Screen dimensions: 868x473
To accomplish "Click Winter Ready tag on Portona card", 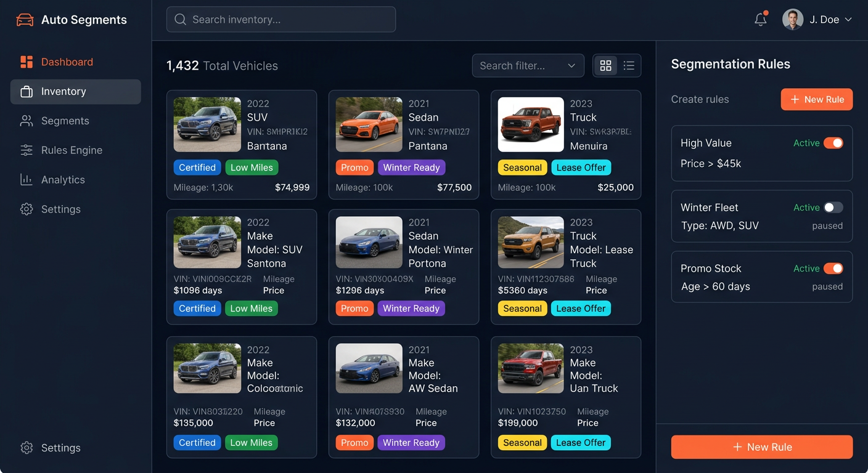I will [x=411, y=309].
